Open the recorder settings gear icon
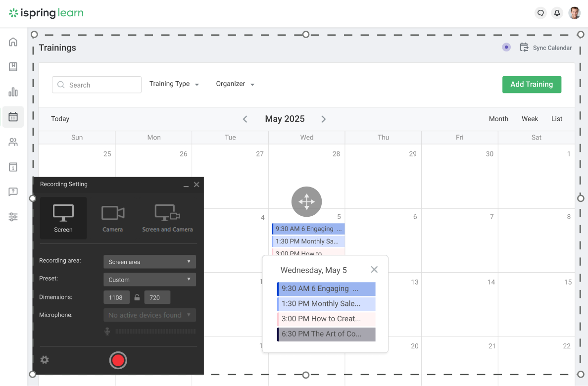This screenshot has height=386, width=588. (x=45, y=360)
